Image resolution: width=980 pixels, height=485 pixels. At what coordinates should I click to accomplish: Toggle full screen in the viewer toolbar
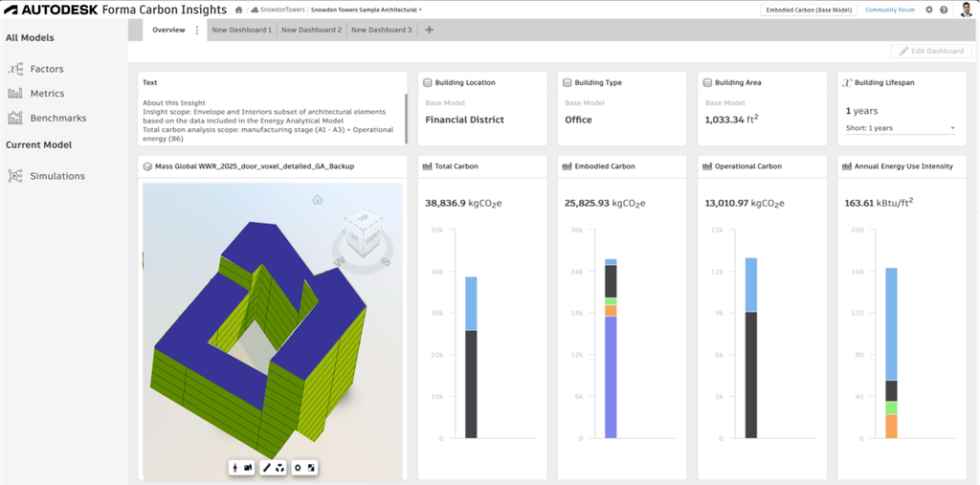pos(311,467)
